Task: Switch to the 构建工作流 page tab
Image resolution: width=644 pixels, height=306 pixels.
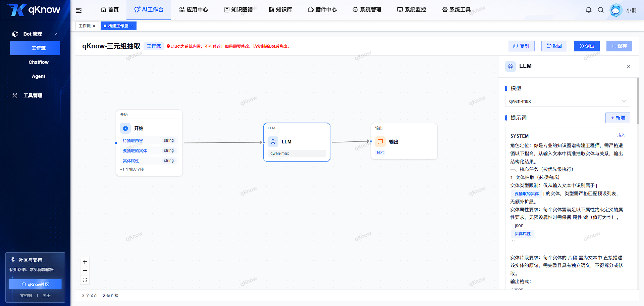Action: point(118,26)
